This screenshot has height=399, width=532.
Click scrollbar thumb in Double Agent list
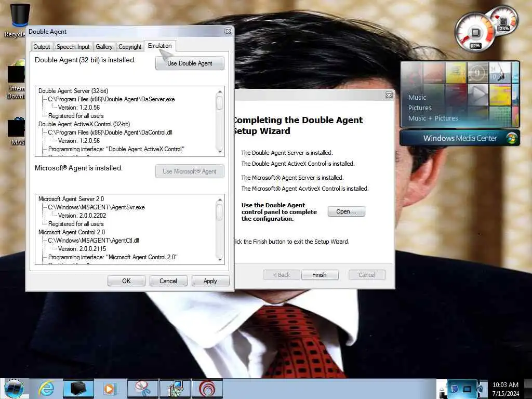click(x=220, y=102)
